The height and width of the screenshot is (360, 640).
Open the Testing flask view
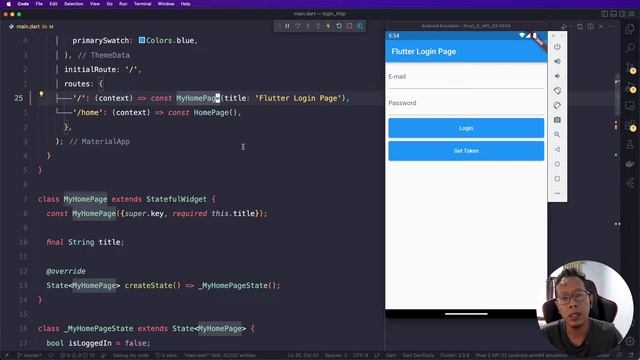(630, 144)
